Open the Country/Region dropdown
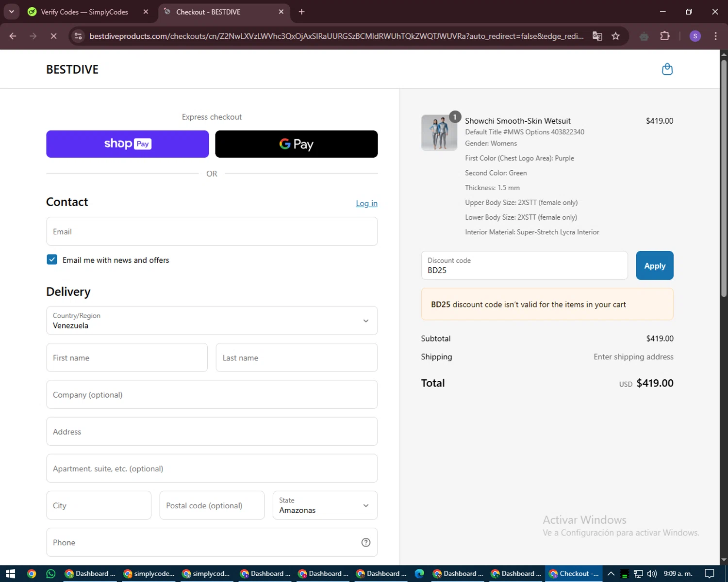 (x=212, y=321)
